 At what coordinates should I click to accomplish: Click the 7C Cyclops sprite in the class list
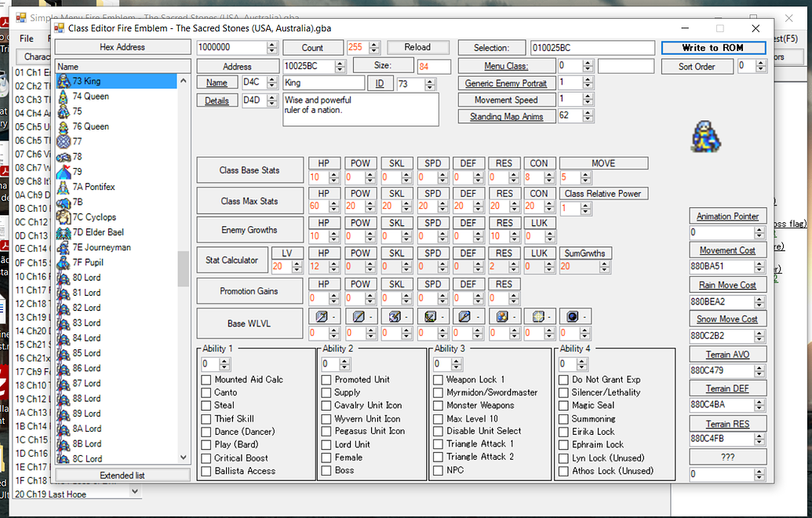pyautogui.click(x=63, y=217)
